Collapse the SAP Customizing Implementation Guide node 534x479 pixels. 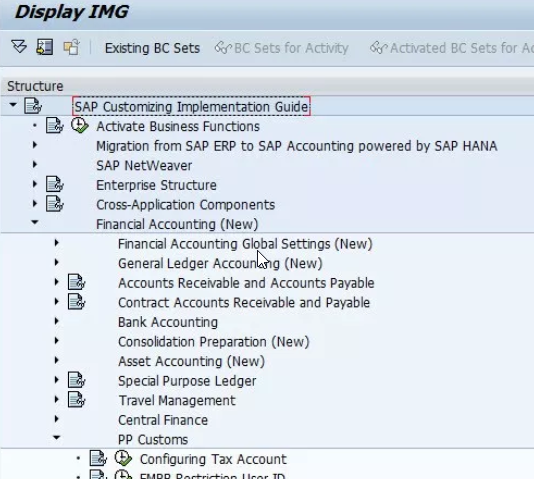13,105
